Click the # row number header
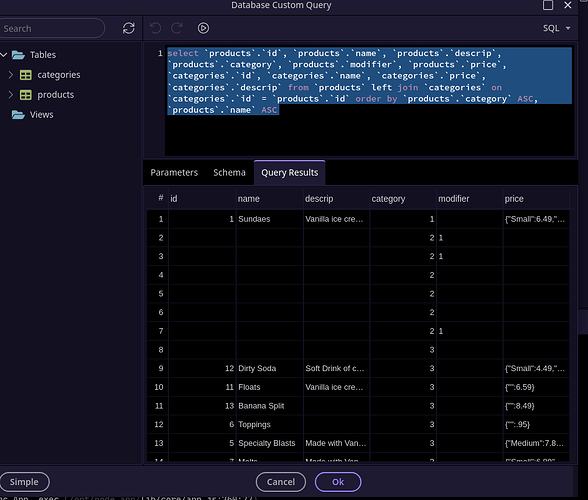Image resolution: width=588 pixels, height=500 pixels. pyautogui.click(x=158, y=198)
